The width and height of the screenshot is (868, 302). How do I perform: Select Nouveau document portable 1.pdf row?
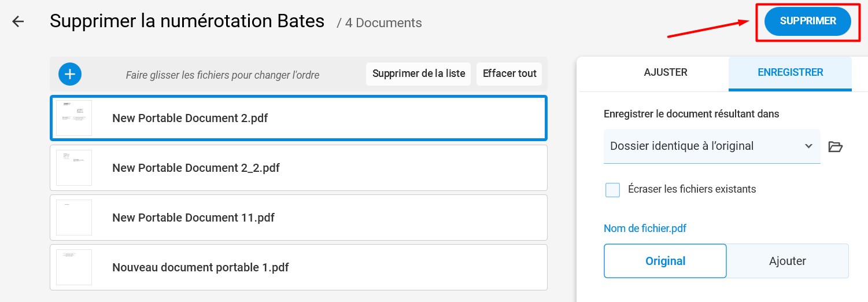point(298,267)
